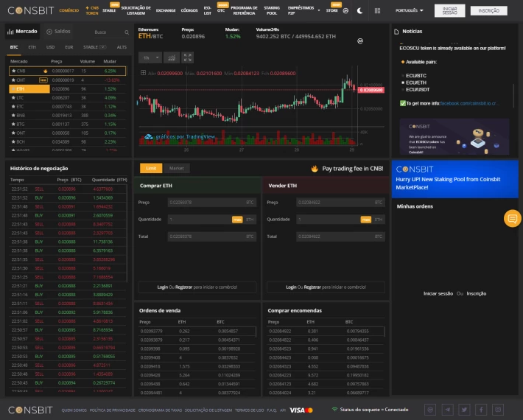Select USD market tab
This screenshot has height=420, width=523.
tap(50, 47)
